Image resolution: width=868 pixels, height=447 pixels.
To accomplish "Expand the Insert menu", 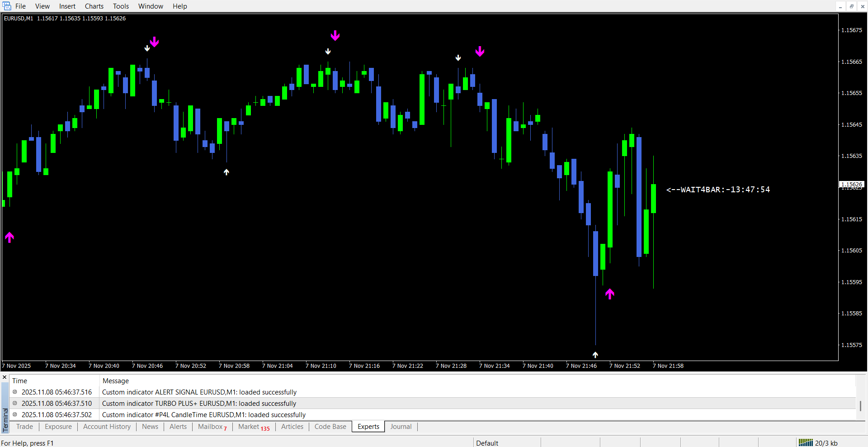I will click(x=67, y=6).
